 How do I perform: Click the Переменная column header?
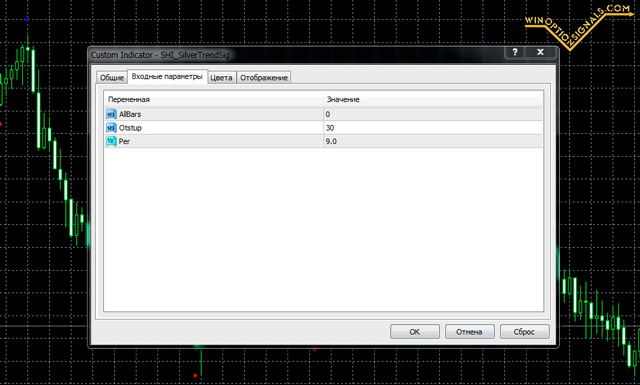click(214, 99)
